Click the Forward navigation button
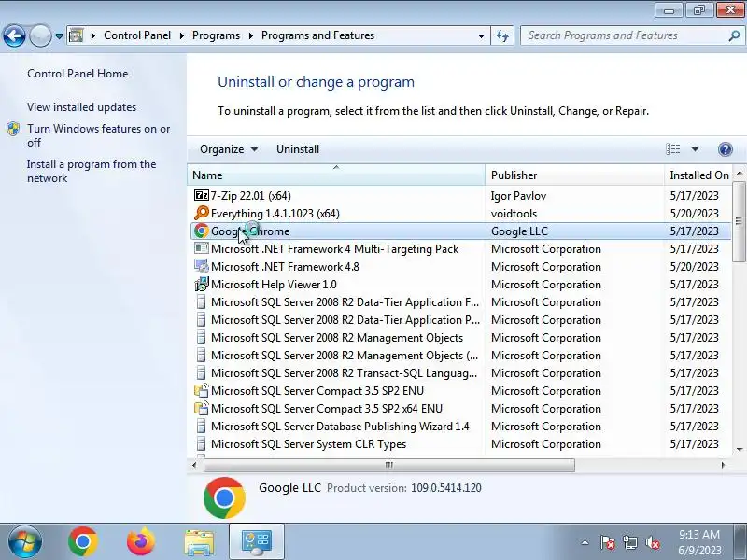Screen dimensions: 747x560 pos(40,35)
